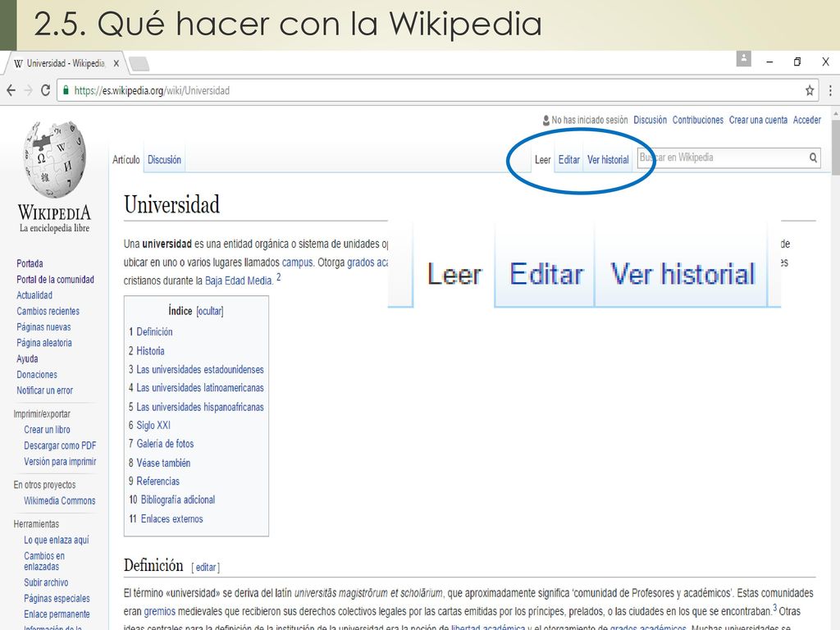Viewport: 840px width, 630px height.
Task: Go to Portada in the sidebar
Action: point(30,263)
